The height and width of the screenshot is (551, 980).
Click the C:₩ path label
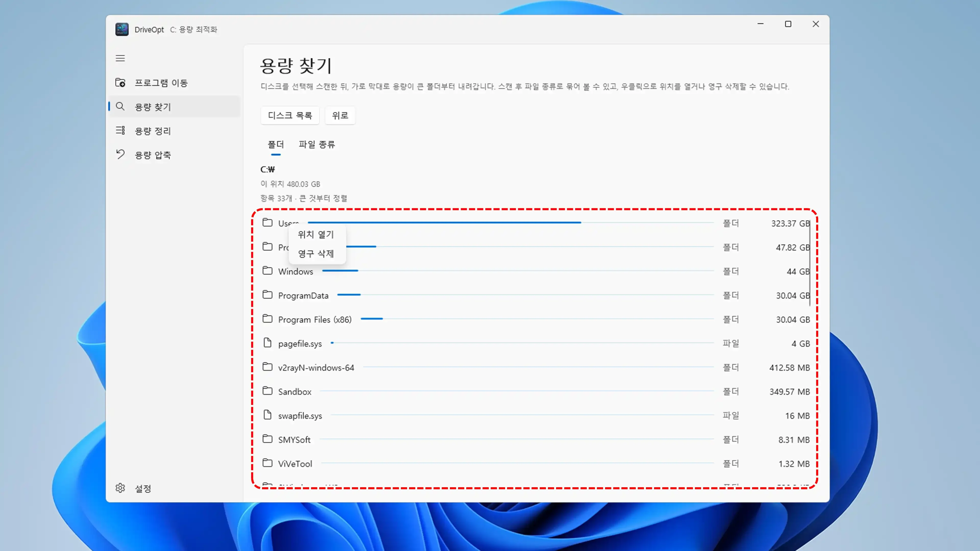point(267,169)
